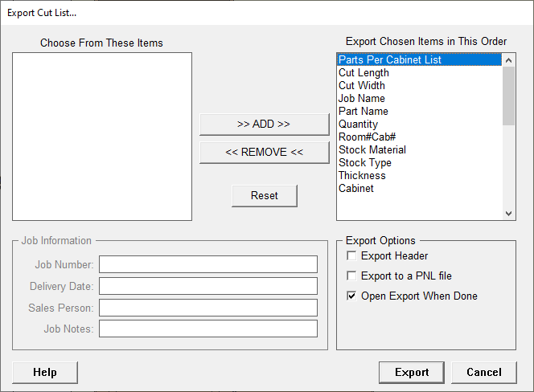The height and width of the screenshot is (392, 534).
Task: Click the Export button
Action: pyautogui.click(x=412, y=373)
